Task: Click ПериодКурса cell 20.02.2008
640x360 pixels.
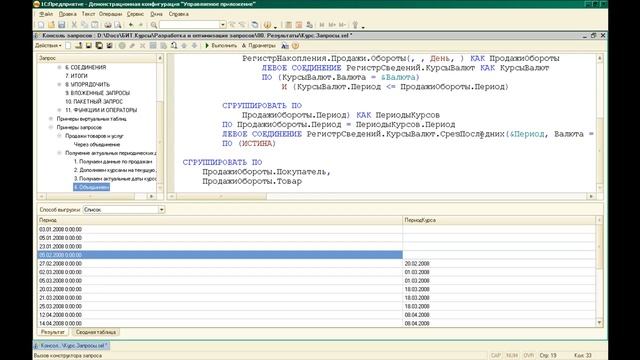Action: coord(499,264)
